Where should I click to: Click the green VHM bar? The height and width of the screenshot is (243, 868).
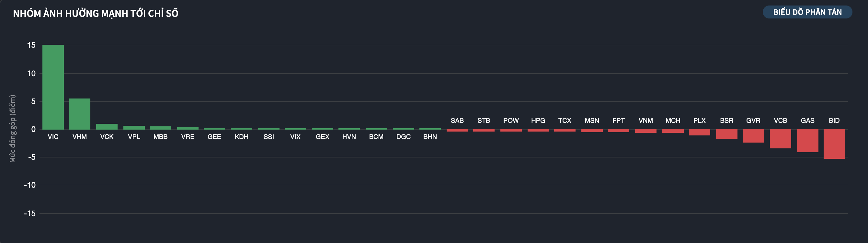point(80,114)
